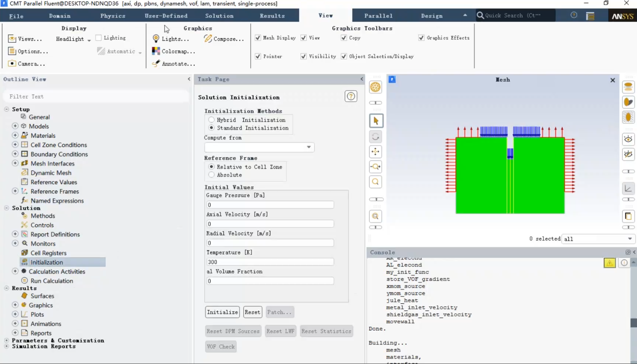The width and height of the screenshot is (637, 364).
Task: Click the Initialize button
Action: coord(223,312)
